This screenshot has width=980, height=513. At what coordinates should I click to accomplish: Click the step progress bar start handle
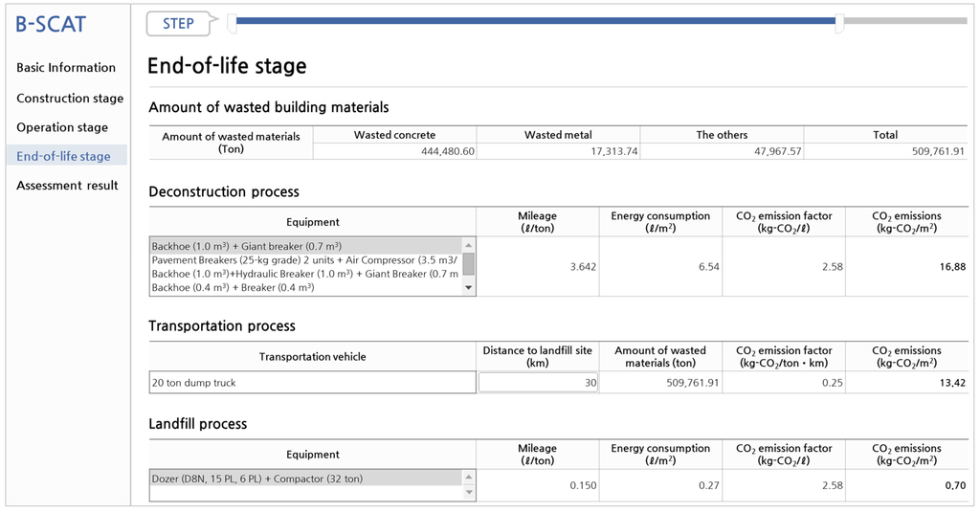tap(232, 21)
